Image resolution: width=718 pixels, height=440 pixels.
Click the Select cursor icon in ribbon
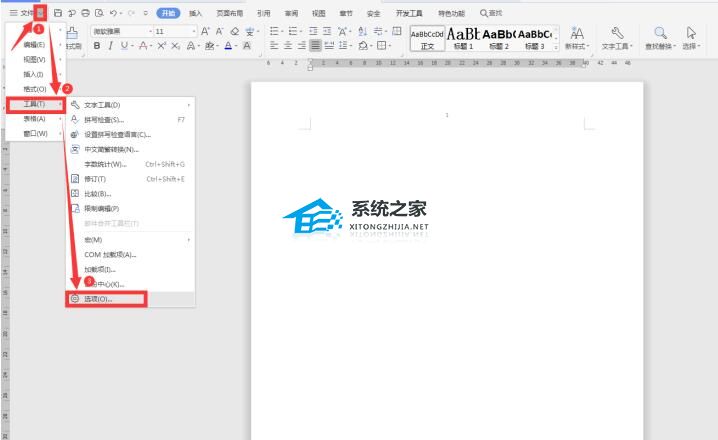coord(691,33)
